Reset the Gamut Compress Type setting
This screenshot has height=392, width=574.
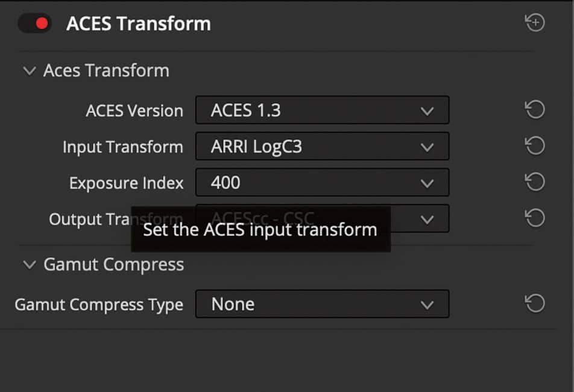[535, 304]
